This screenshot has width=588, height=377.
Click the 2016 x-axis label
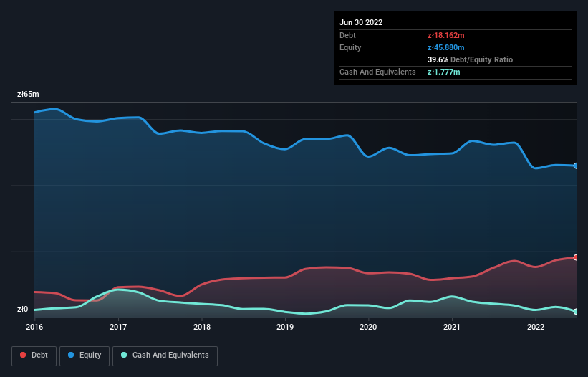pyautogui.click(x=34, y=327)
